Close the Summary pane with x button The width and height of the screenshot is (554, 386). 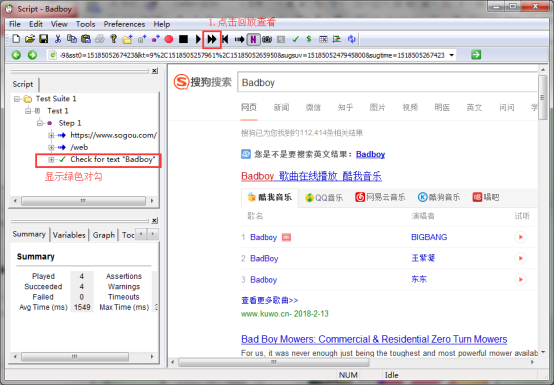(154, 221)
